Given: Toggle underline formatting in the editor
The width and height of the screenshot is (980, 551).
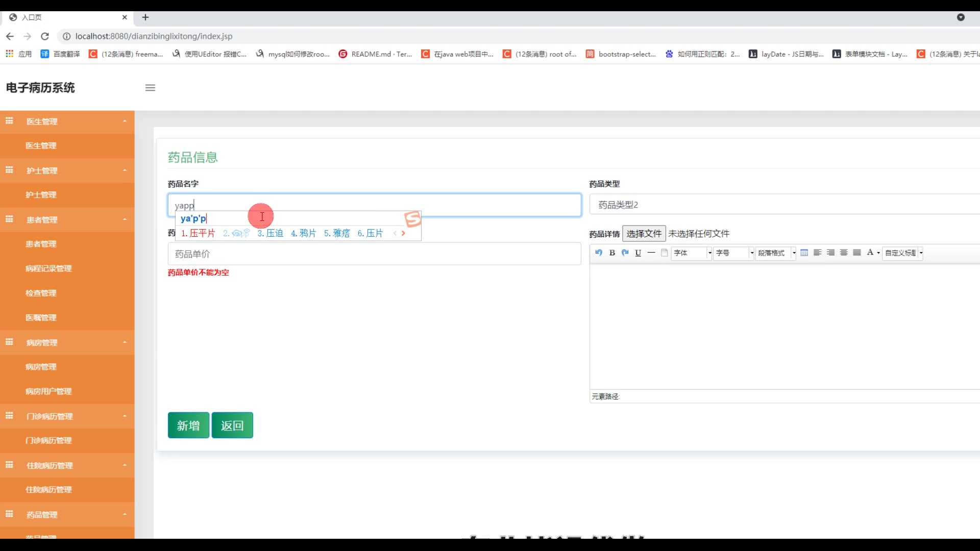Looking at the screenshot, I should (638, 253).
